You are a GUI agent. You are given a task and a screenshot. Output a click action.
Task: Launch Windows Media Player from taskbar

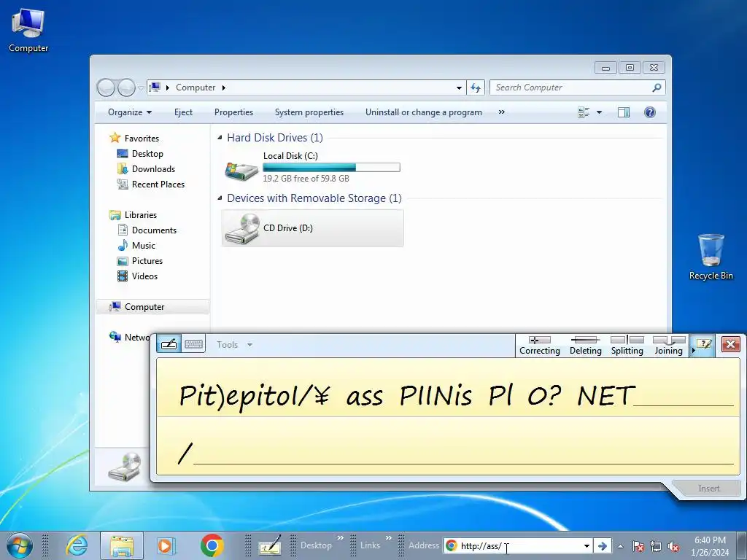point(166,545)
